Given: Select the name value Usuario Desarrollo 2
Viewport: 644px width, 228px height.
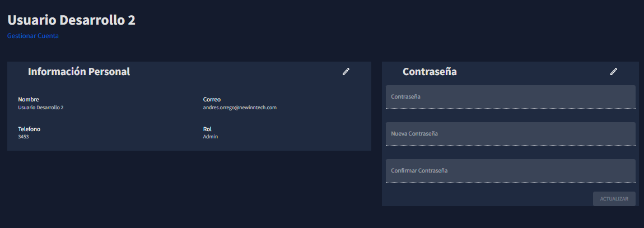Looking at the screenshot, I should pyautogui.click(x=41, y=108).
